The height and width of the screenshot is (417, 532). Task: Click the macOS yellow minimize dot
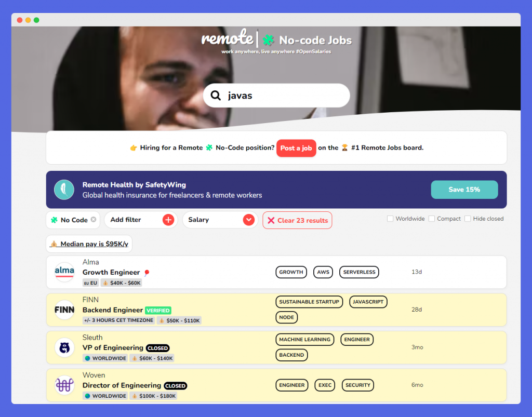pos(28,20)
